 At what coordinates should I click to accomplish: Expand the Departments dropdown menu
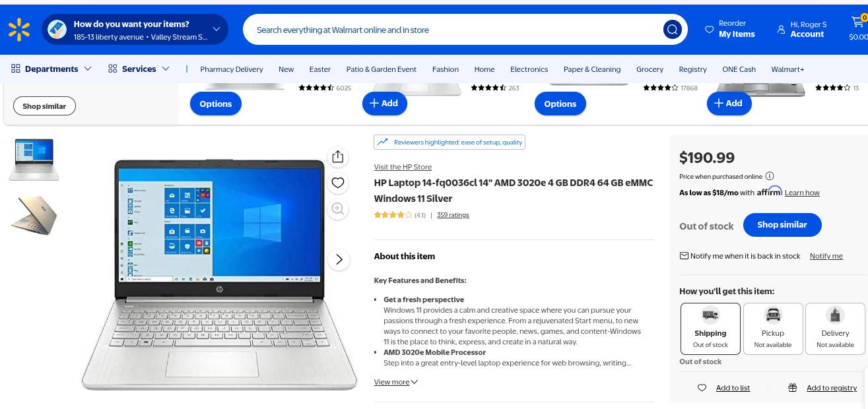pos(51,69)
